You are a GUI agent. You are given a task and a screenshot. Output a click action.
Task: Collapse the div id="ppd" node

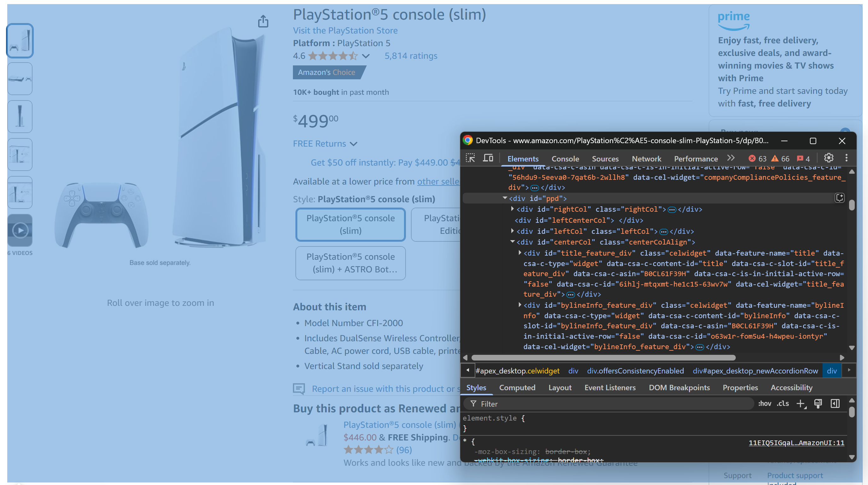tap(505, 198)
